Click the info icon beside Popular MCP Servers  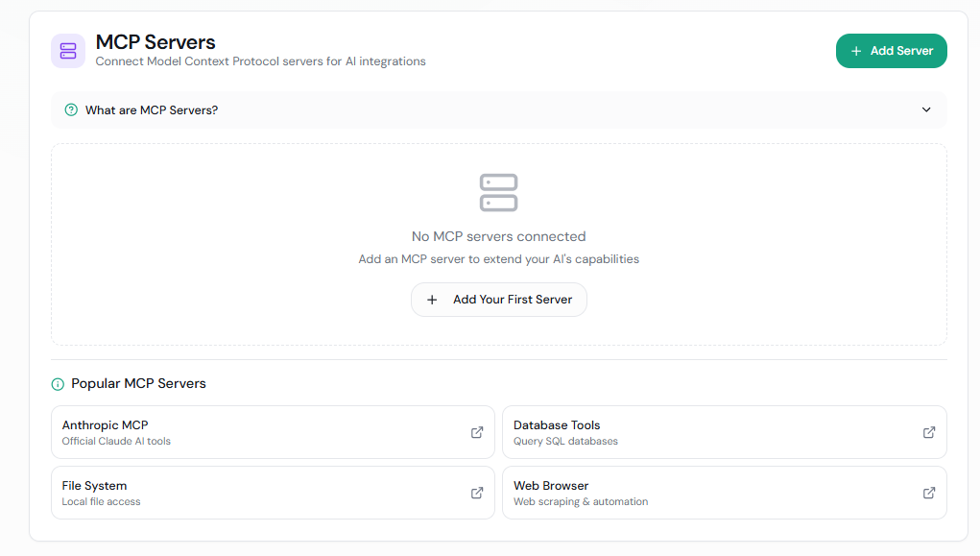tap(58, 384)
